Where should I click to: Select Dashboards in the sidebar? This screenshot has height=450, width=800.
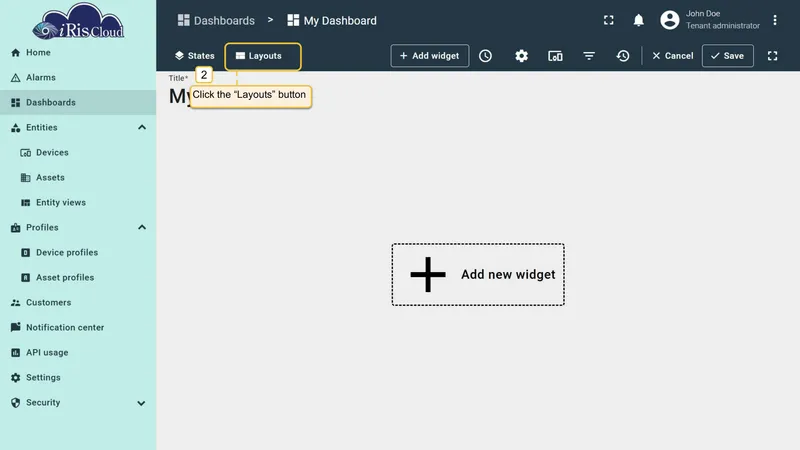point(78,103)
